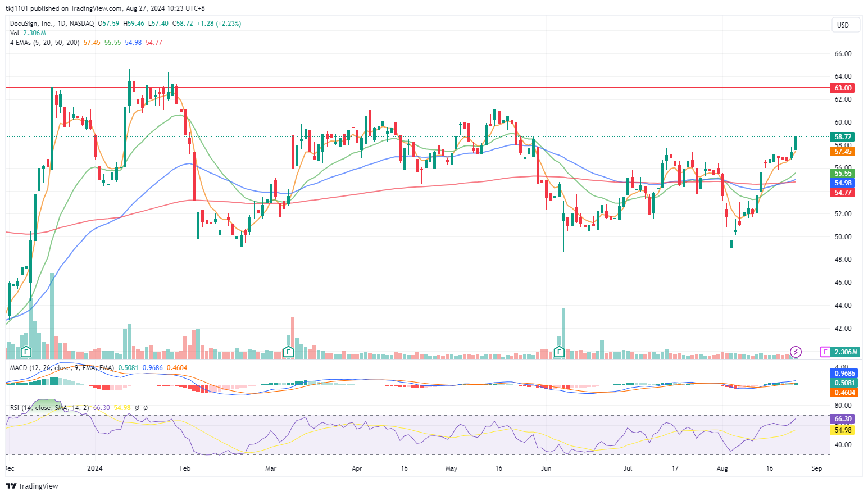The height and width of the screenshot is (496, 868).
Task: Click the Apr label on time axis
Action: (357, 468)
